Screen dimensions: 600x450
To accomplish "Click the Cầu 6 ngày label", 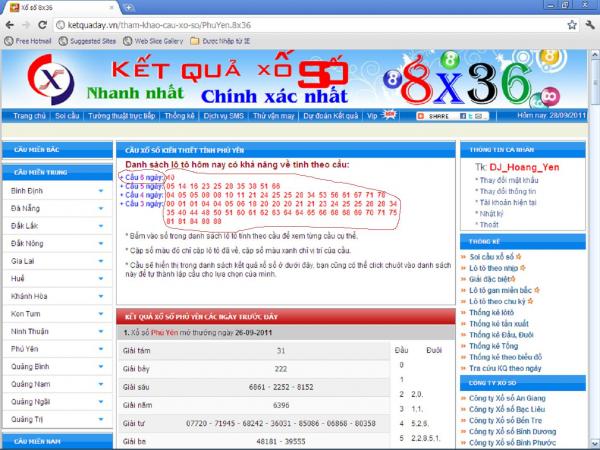I will (x=142, y=178).
